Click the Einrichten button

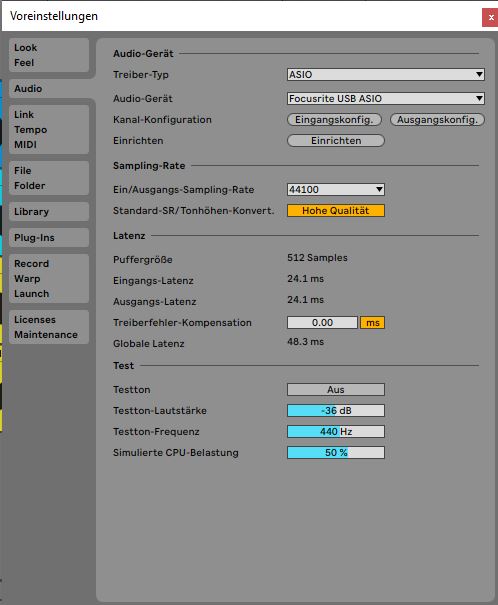pyautogui.click(x=336, y=140)
